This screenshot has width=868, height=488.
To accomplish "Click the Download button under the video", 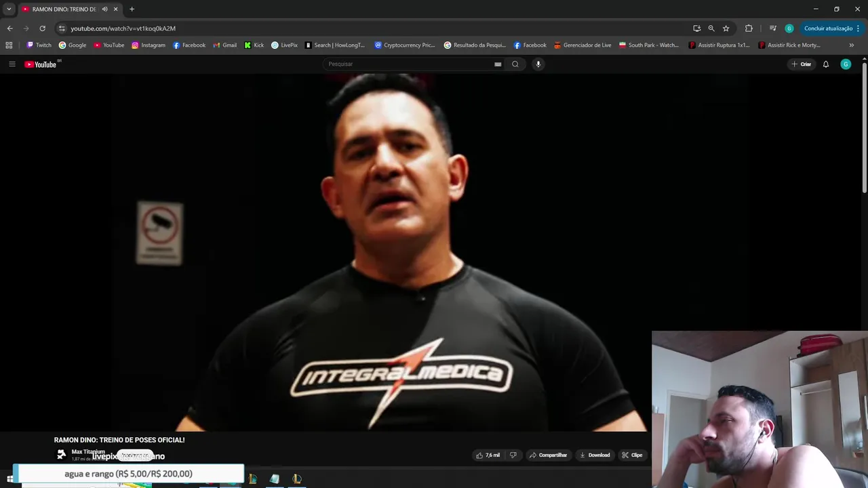I will (595, 455).
